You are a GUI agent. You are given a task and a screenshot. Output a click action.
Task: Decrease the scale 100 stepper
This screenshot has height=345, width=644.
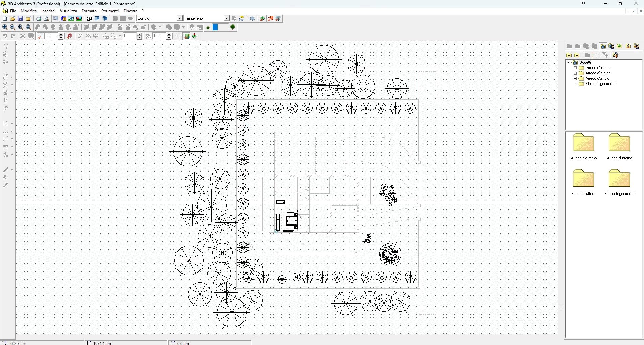coord(169,38)
